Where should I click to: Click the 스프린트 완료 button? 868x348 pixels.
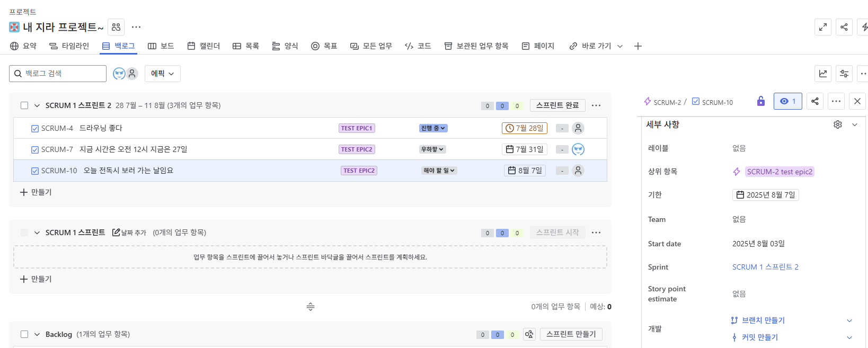click(x=557, y=105)
